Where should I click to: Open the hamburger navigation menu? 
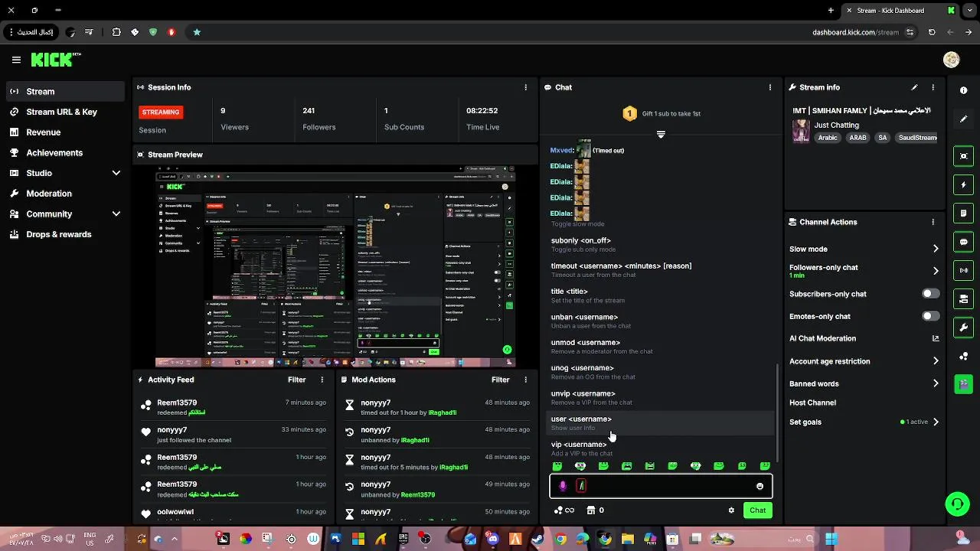coord(16,60)
